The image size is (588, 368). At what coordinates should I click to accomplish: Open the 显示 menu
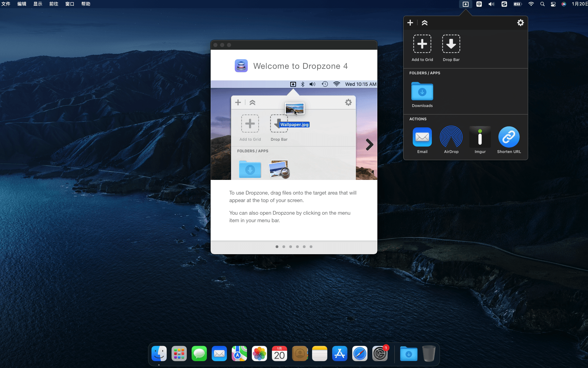tap(38, 4)
